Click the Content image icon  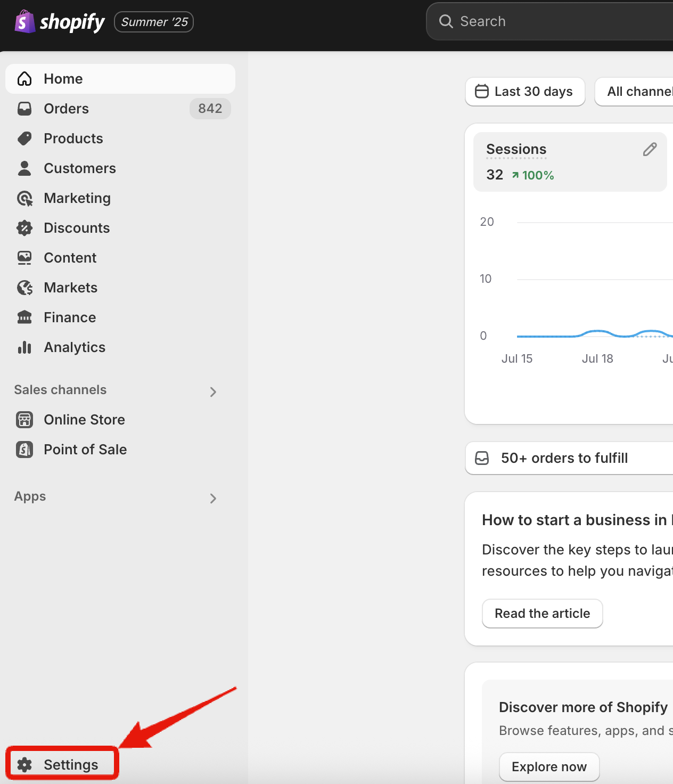24,258
